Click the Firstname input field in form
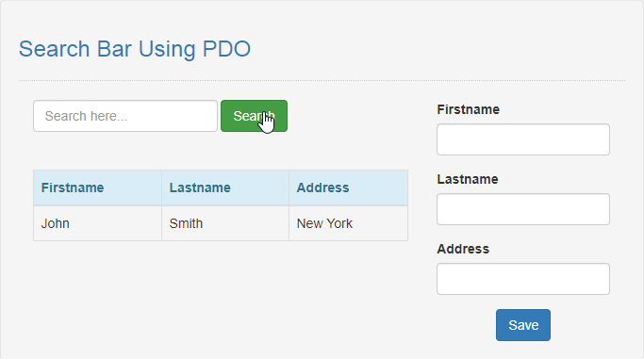This screenshot has height=359, width=644. click(523, 139)
